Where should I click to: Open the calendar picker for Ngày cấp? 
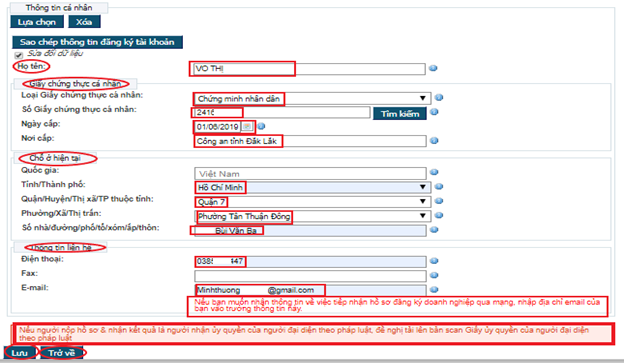[x=247, y=127]
